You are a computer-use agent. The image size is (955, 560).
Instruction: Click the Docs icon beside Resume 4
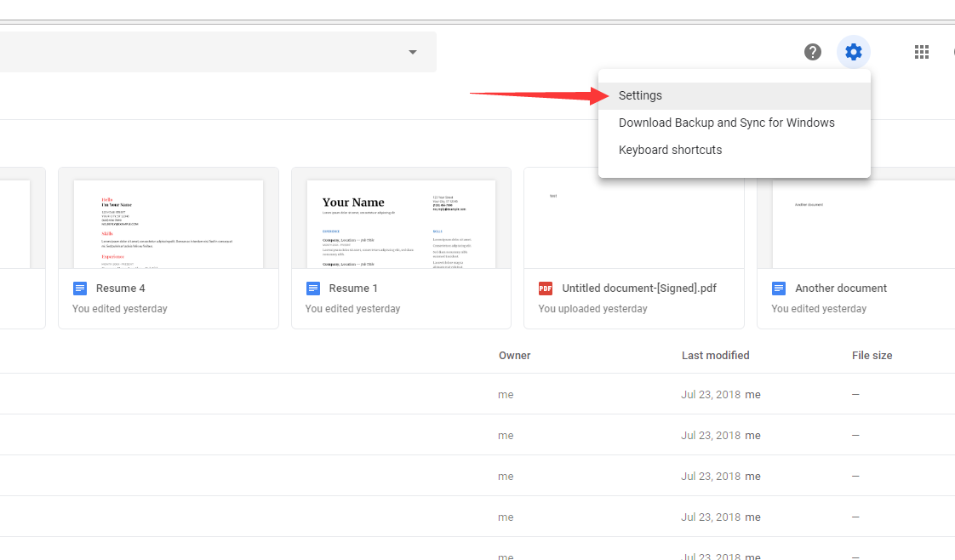80,288
